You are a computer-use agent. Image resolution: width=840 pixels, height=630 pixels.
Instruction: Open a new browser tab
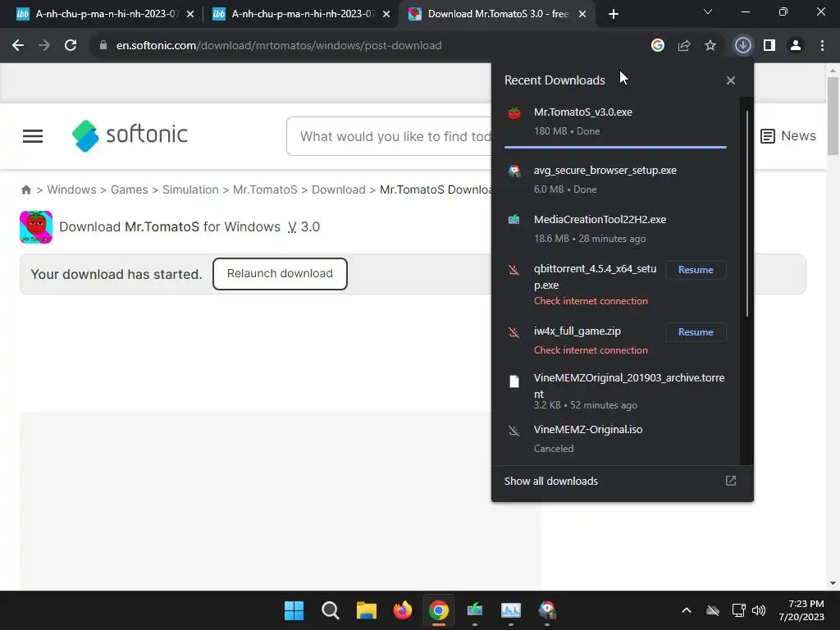pos(614,15)
